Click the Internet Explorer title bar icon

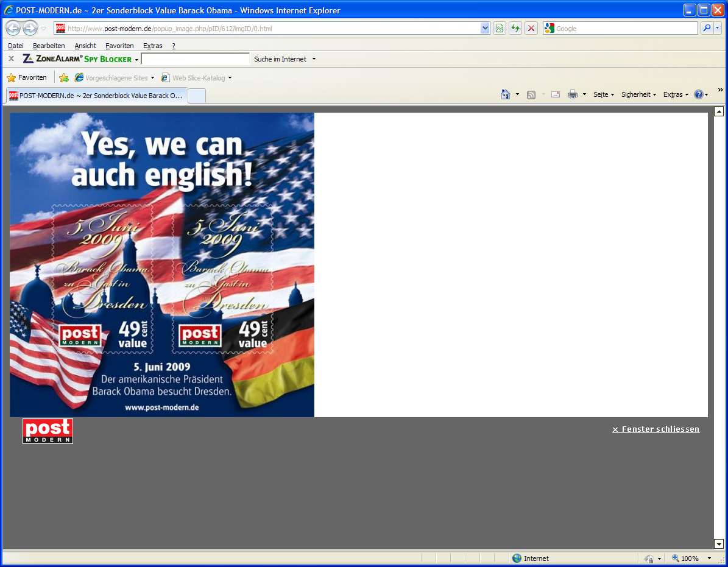(x=9, y=10)
